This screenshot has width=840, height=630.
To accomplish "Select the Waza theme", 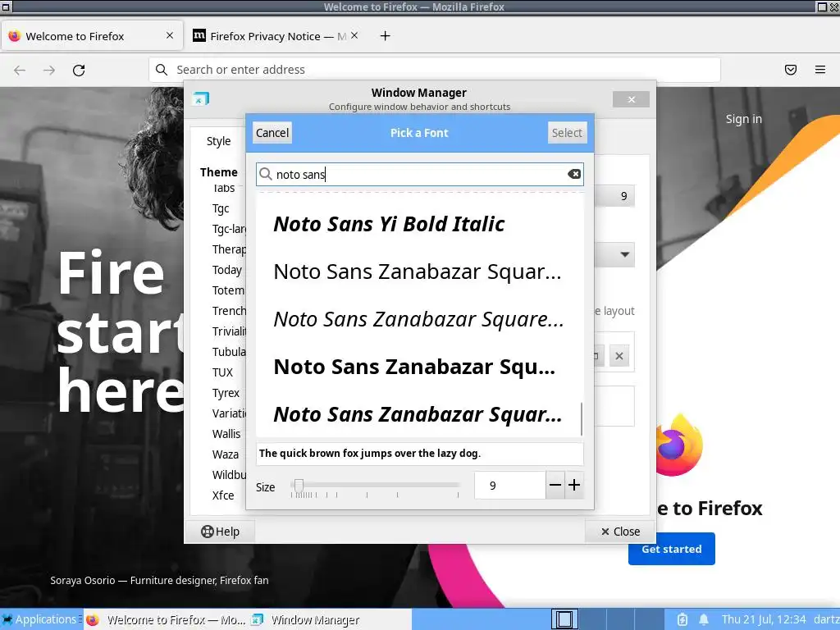I will pyautogui.click(x=225, y=454).
